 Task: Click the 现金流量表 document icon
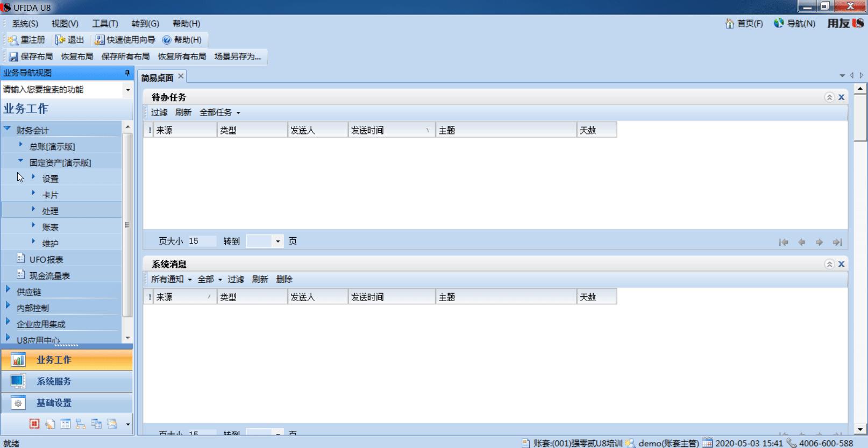21,275
